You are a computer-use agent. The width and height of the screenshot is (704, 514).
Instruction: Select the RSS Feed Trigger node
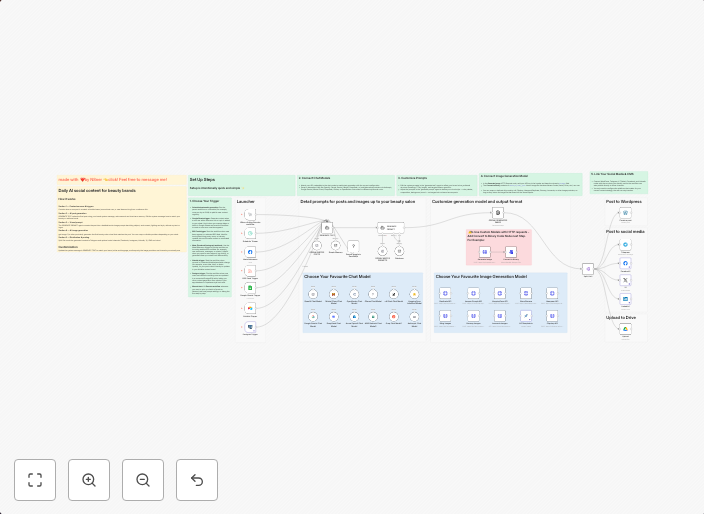tap(250, 270)
